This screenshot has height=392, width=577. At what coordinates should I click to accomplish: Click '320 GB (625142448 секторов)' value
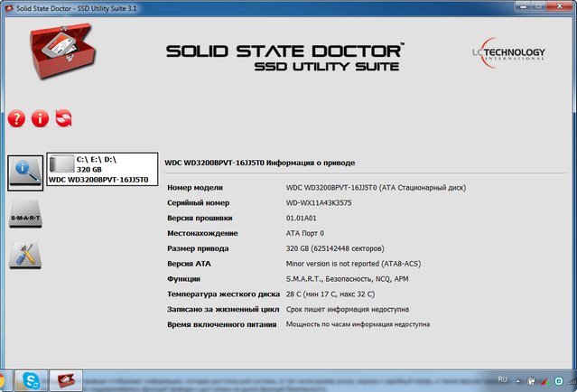pos(335,248)
